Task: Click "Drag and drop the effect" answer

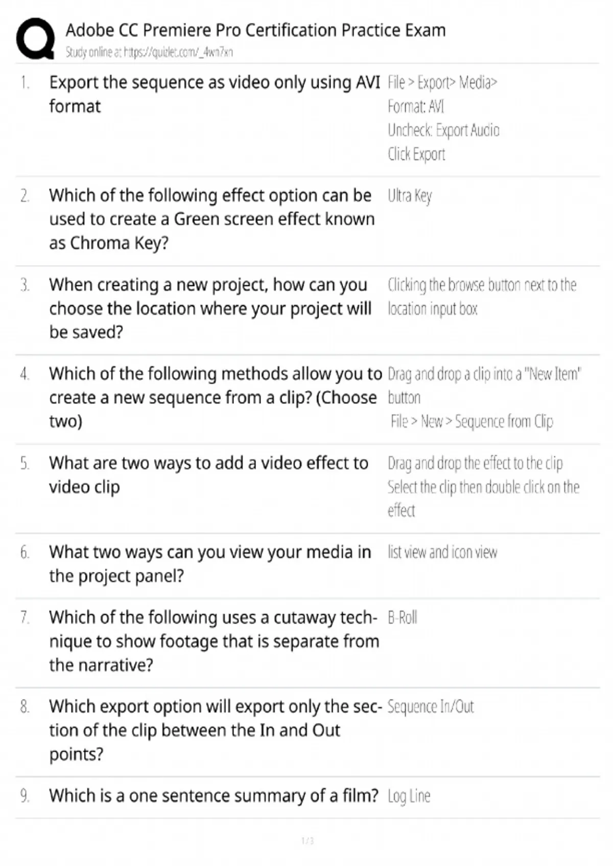Action: click(475, 463)
